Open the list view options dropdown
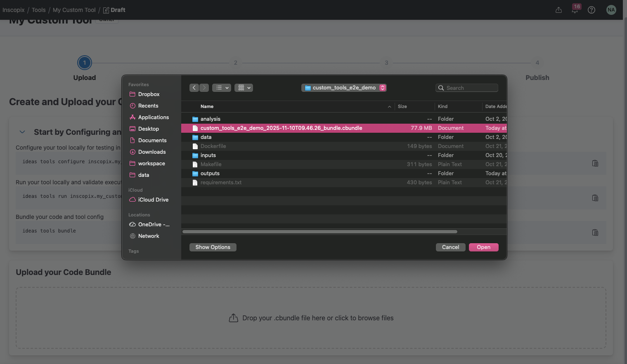Image resolution: width=627 pixels, height=364 pixels. point(222,88)
